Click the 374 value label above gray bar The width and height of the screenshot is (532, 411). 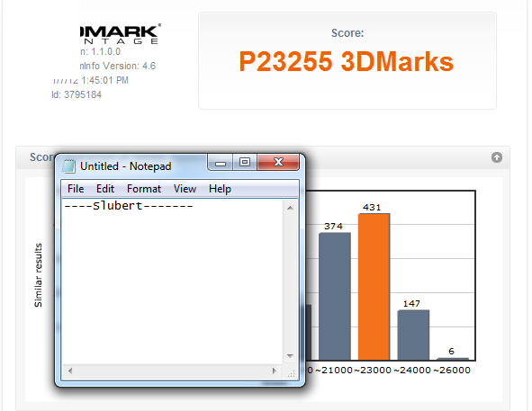333,227
